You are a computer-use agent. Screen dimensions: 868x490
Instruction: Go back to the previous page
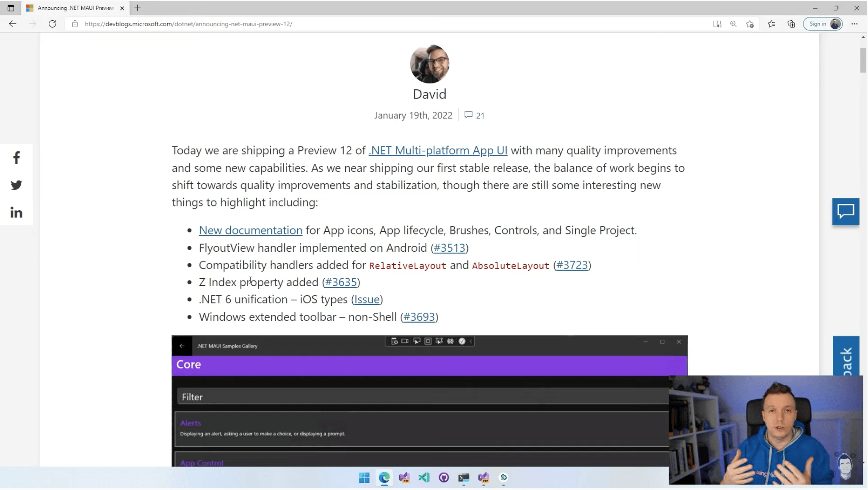click(12, 24)
